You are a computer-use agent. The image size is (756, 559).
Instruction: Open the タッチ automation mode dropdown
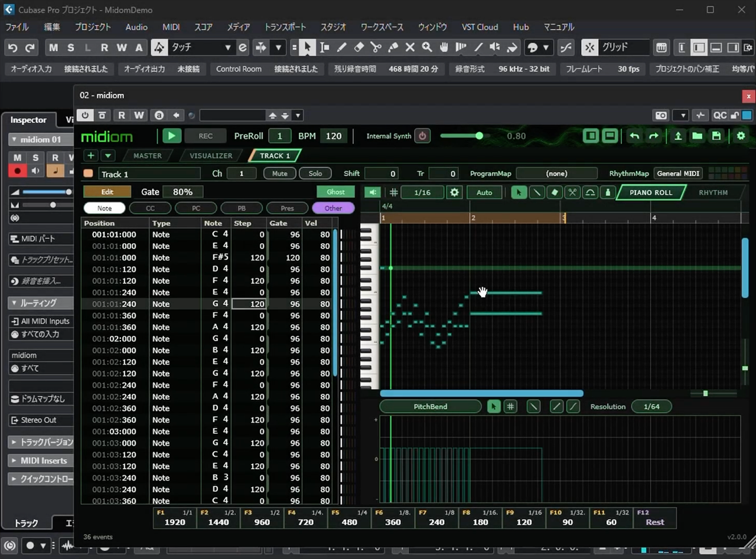(200, 48)
